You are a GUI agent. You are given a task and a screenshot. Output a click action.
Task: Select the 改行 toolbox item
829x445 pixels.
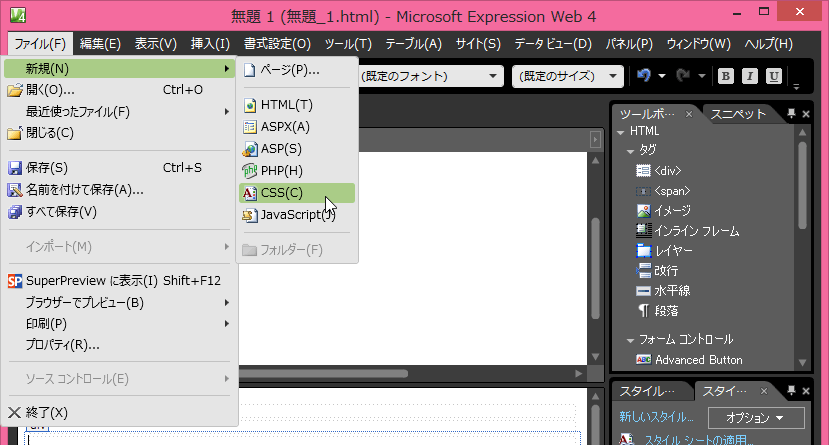pos(657,271)
